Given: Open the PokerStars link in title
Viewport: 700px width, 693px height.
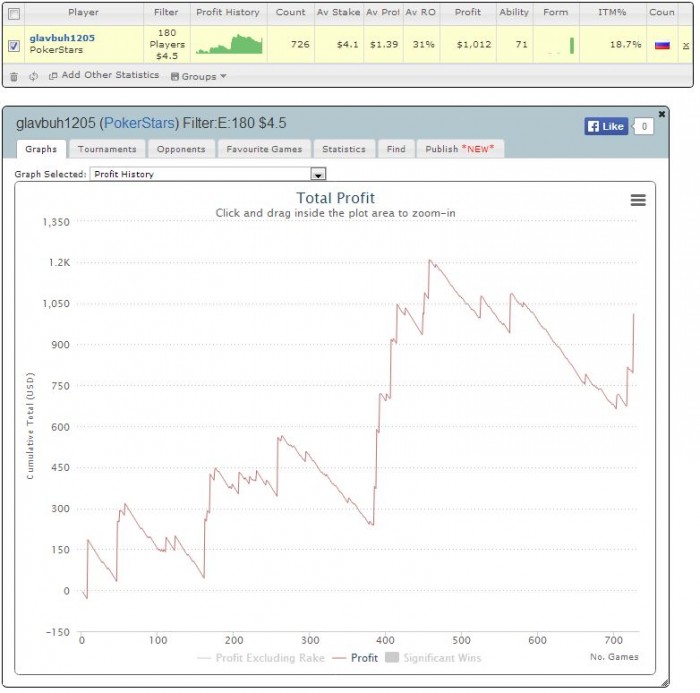Looking at the screenshot, I should [139, 123].
